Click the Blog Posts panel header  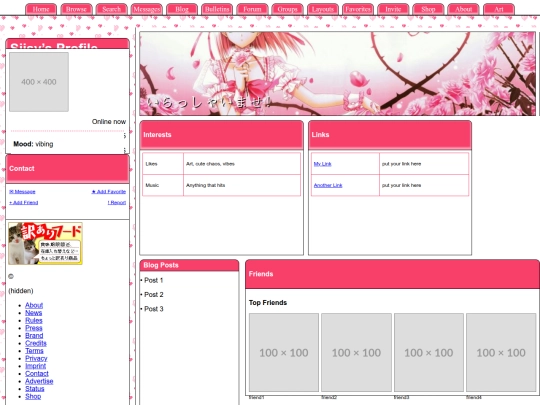[189, 265]
